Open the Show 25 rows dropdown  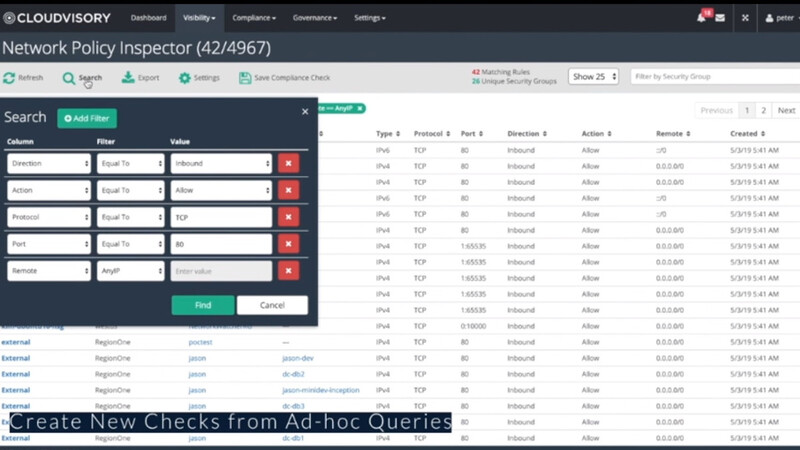coord(593,77)
